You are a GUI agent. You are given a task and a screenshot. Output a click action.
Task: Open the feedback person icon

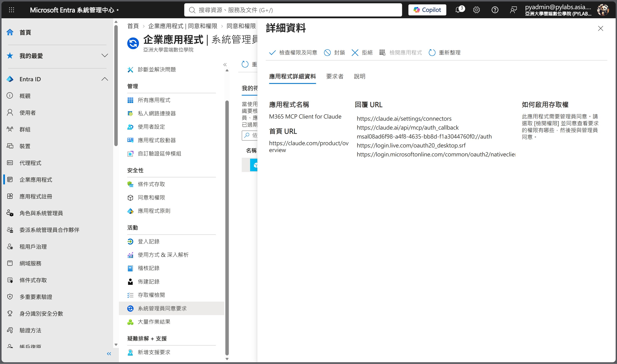click(x=513, y=10)
